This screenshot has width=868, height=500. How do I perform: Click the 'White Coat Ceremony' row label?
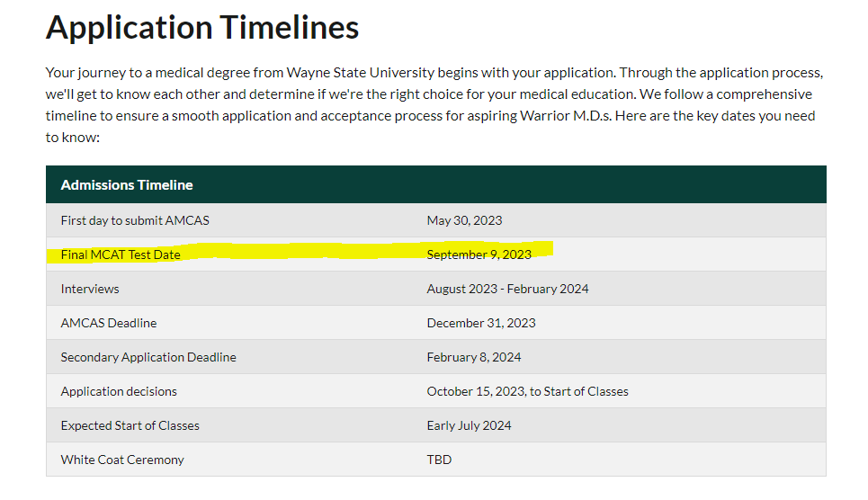tap(122, 460)
